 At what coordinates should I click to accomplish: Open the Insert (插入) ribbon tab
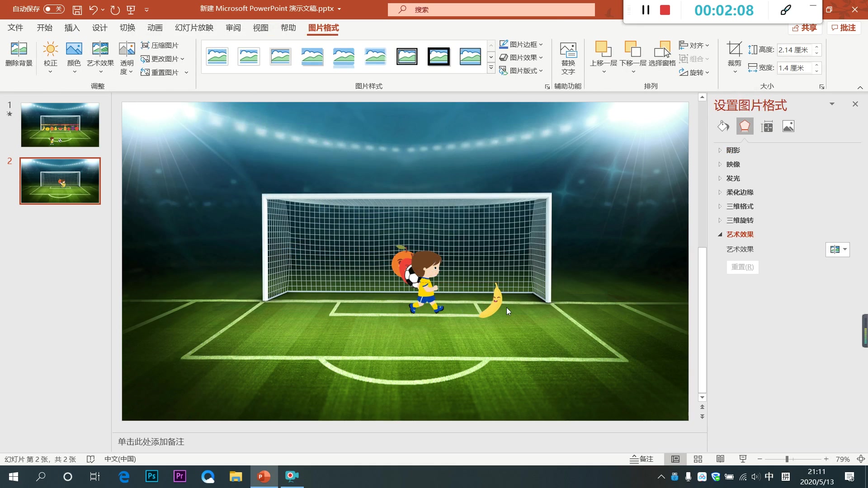point(72,28)
